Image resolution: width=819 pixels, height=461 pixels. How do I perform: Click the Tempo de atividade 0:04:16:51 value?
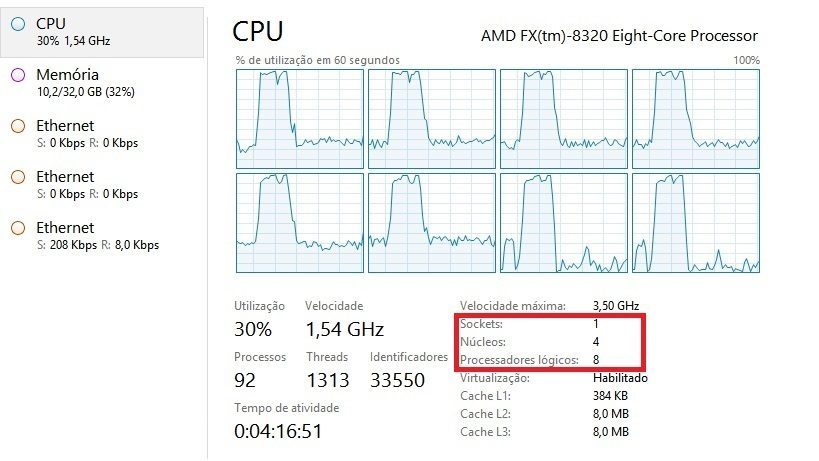[x=278, y=431]
